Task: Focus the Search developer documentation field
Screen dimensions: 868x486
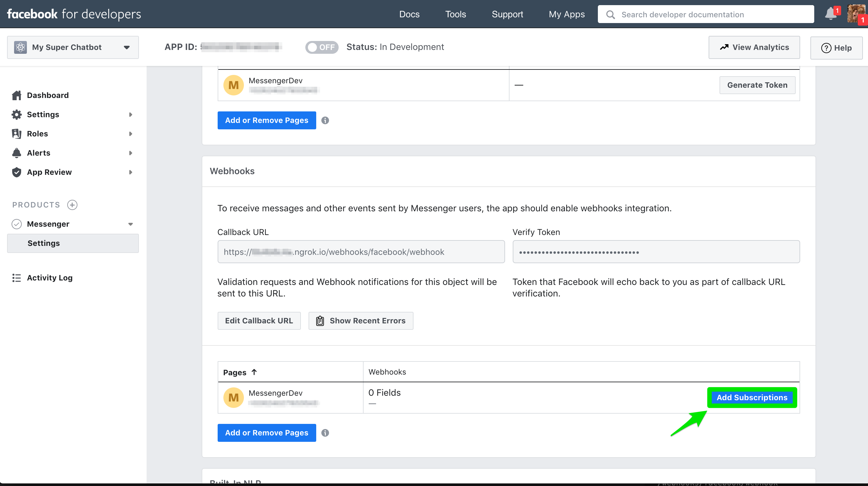Action: click(706, 14)
